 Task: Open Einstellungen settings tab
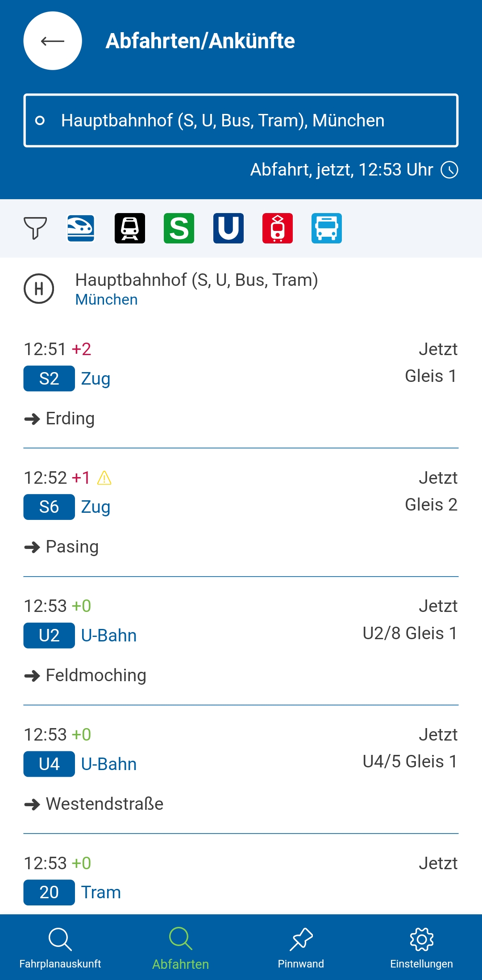(422, 947)
